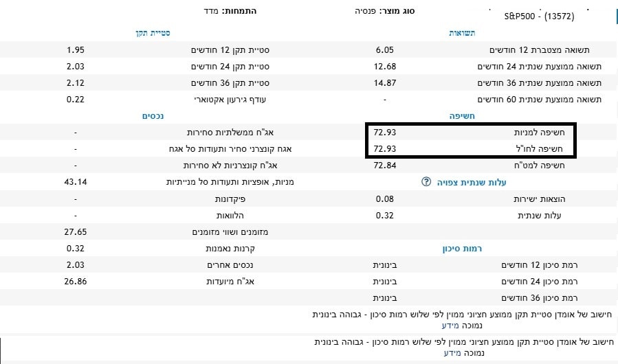Click the blue "סטיית תקן" section heading
The width and height of the screenshot is (618, 364).
coord(152,33)
